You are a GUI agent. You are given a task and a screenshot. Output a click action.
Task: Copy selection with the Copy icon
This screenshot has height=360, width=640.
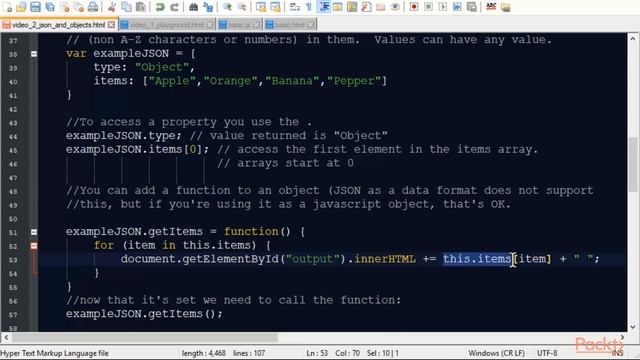click(x=127, y=7)
